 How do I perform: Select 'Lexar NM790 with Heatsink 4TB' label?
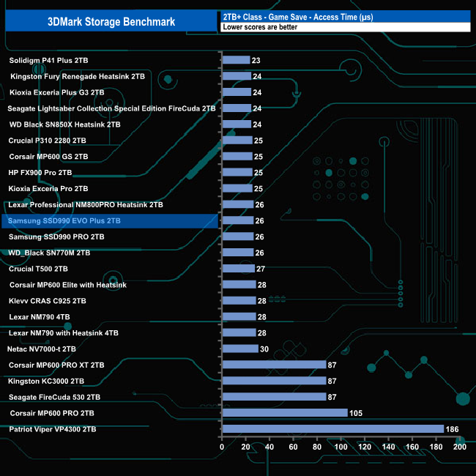point(64,333)
